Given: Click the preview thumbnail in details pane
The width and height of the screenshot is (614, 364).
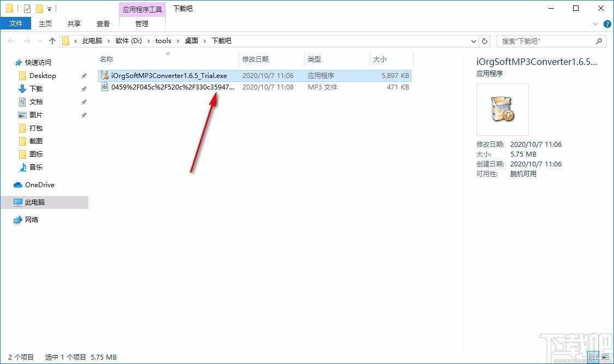Looking at the screenshot, I should click(x=503, y=110).
